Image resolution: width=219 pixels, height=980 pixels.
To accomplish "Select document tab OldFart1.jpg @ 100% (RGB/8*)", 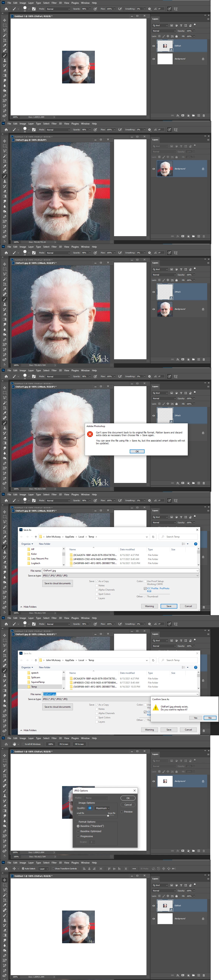I will [x=31, y=140].
